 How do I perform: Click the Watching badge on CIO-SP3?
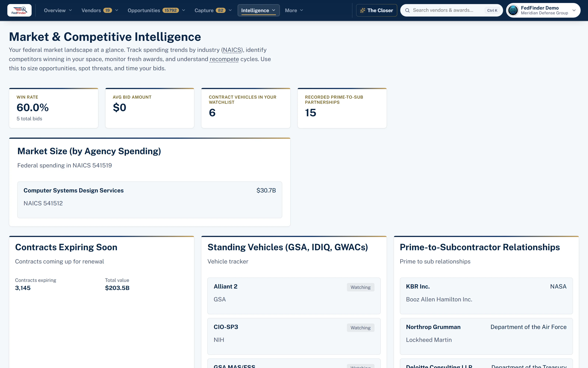[361, 328]
